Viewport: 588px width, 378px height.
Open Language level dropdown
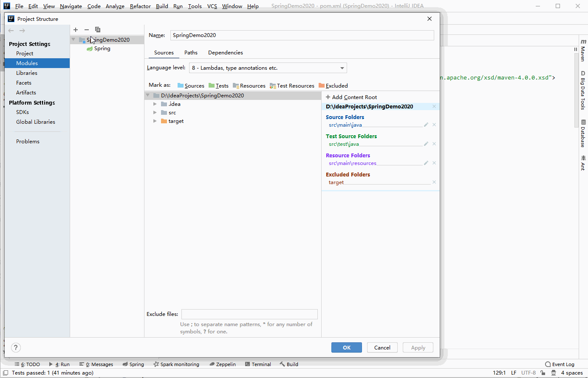tap(268, 68)
